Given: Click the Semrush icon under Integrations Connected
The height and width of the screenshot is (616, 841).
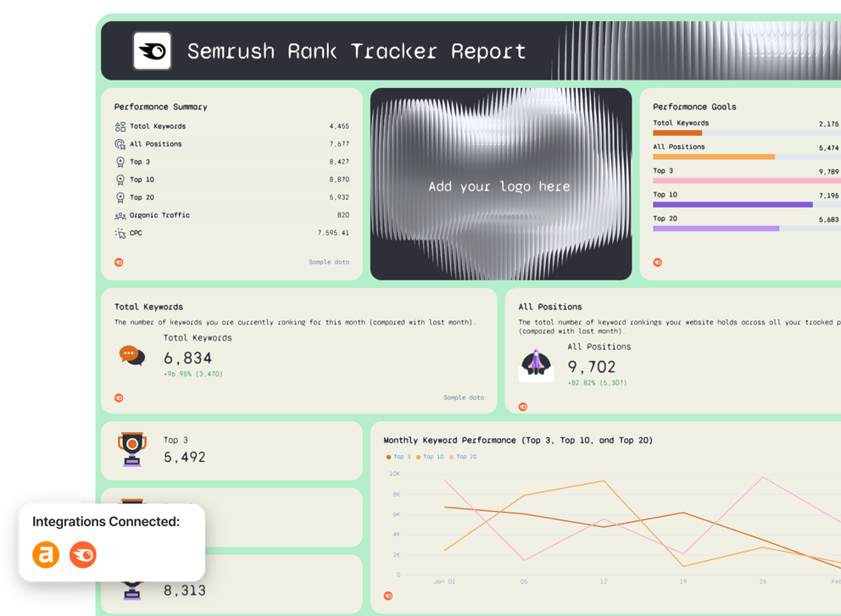Looking at the screenshot, I should (x=82, y=555).
